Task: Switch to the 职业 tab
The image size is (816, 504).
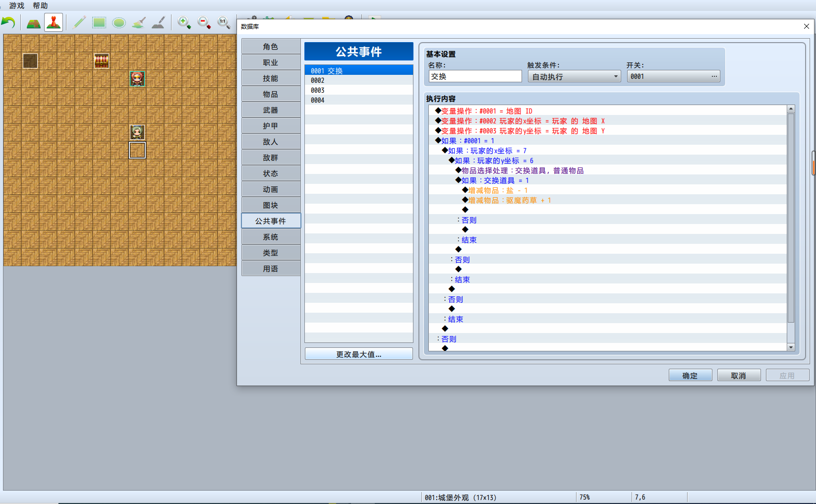Action: tap(271, 62)
